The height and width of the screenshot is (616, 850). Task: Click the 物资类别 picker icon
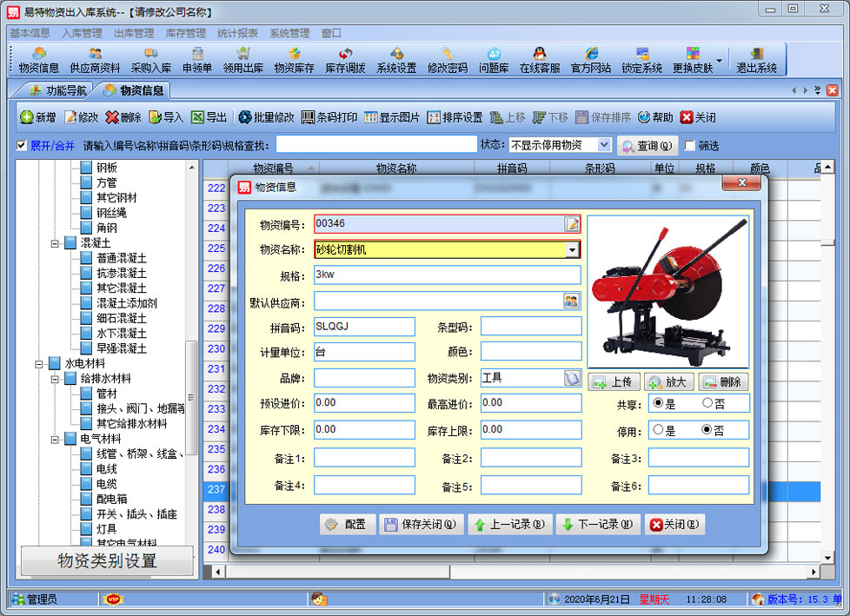click(x=571, y=378)
